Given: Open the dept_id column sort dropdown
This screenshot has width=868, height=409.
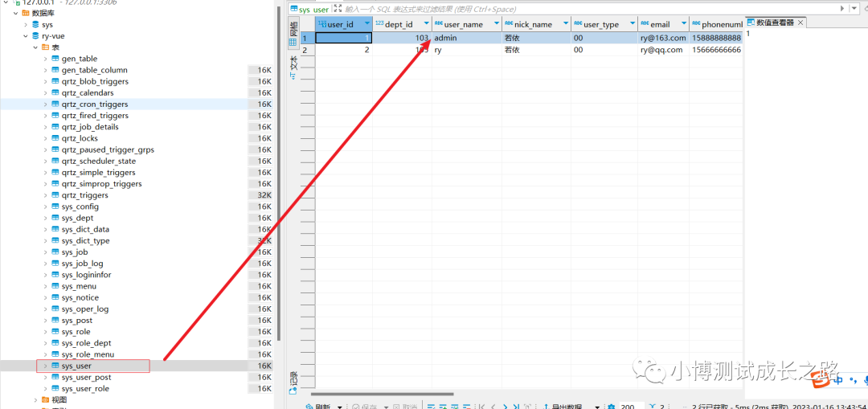Looking at the screenshot, I should point(426,24).
